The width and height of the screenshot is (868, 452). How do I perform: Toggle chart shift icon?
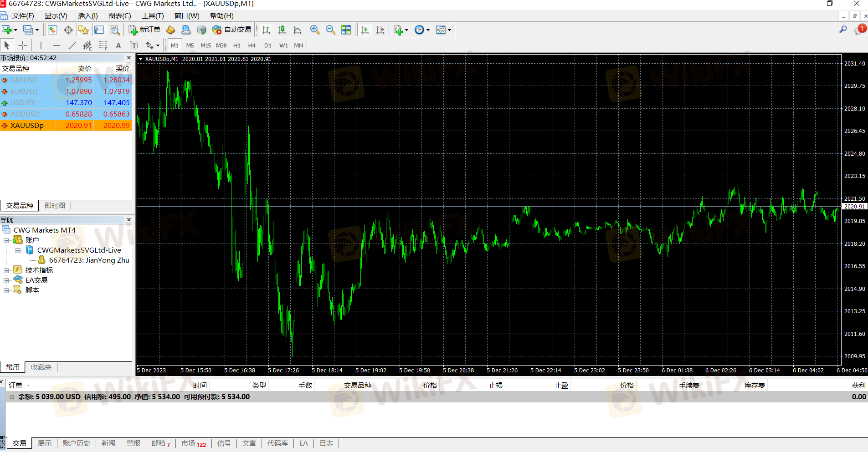click(380, 30)
